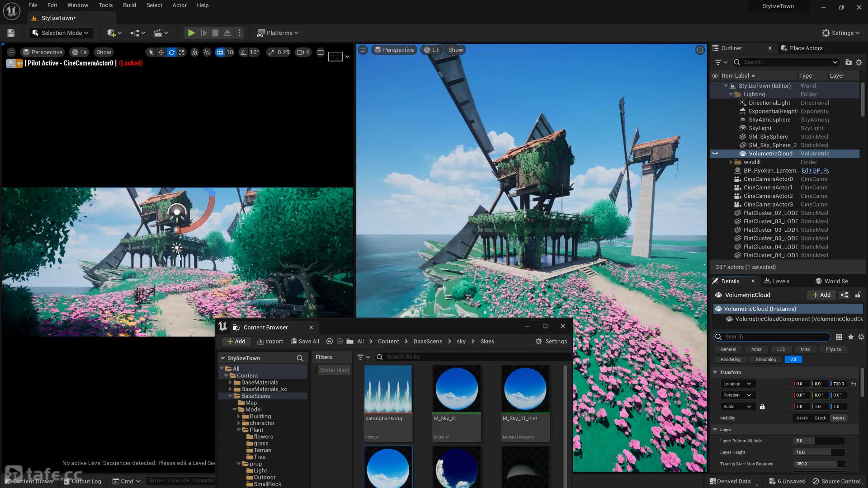Open the cinematics clapper menu
This screenshot has width=868, height=488.
click(161, 33)
